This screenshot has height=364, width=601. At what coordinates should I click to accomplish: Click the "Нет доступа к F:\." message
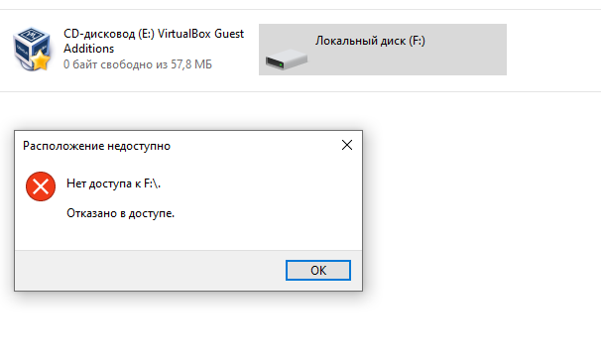[x=113, y=183]
